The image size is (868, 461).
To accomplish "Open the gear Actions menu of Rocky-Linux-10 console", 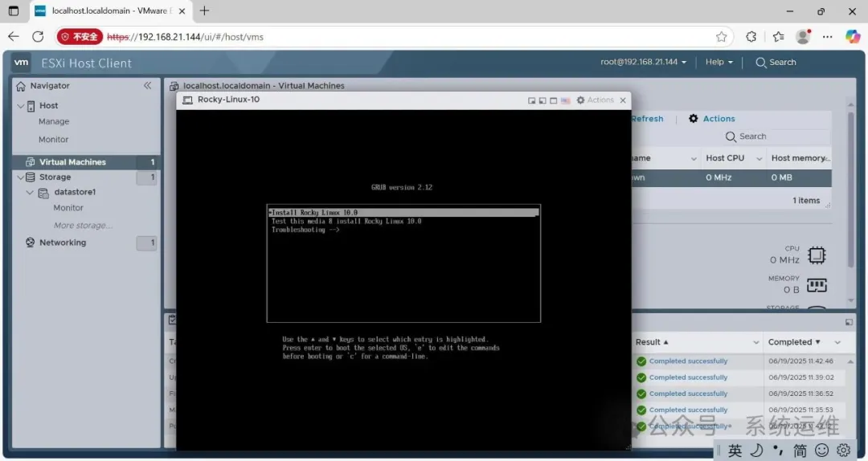I will tap(595, 100).
